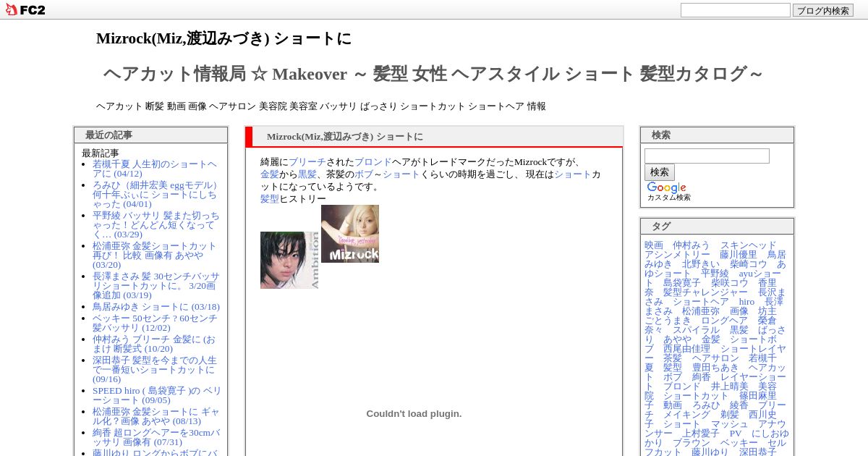Select the ろみひ tag
868x456 pixels.
tap(705, 405)
